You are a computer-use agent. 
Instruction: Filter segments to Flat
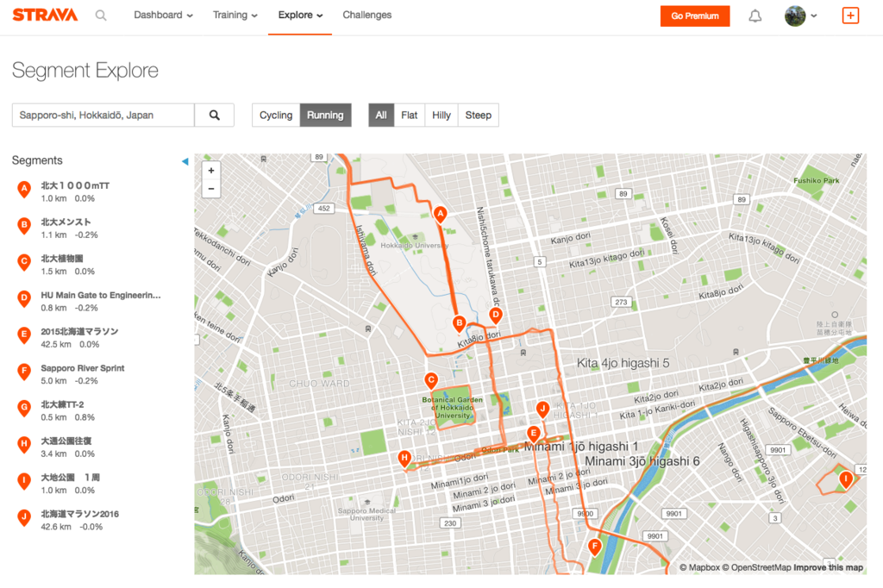point(410,115)
